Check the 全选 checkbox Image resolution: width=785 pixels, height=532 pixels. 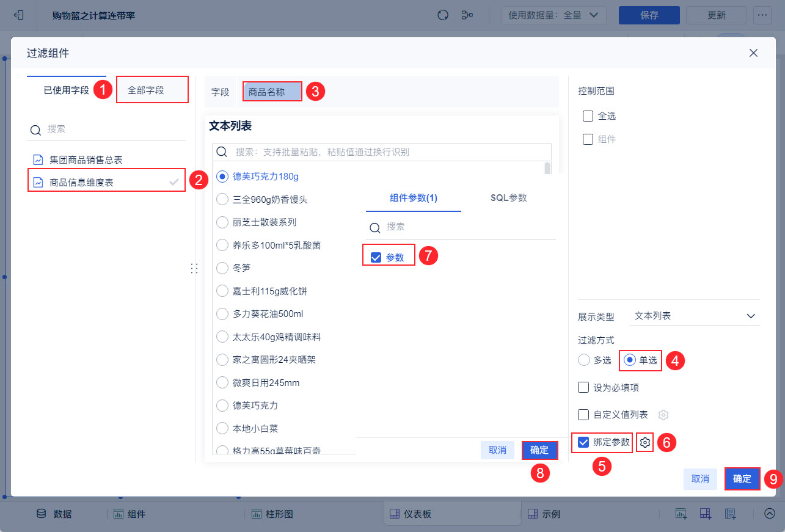pyautogui.click(x=588, y=116)
